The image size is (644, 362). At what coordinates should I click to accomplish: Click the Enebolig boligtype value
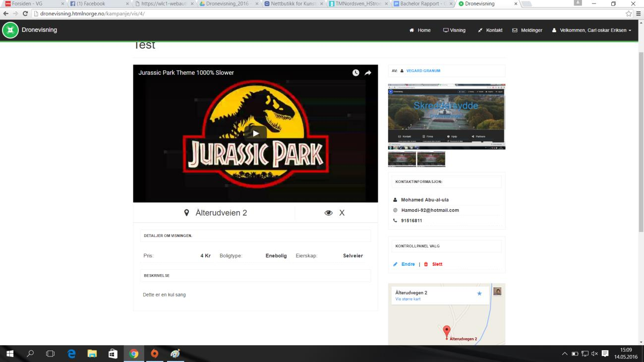click(x=276, y=256)
